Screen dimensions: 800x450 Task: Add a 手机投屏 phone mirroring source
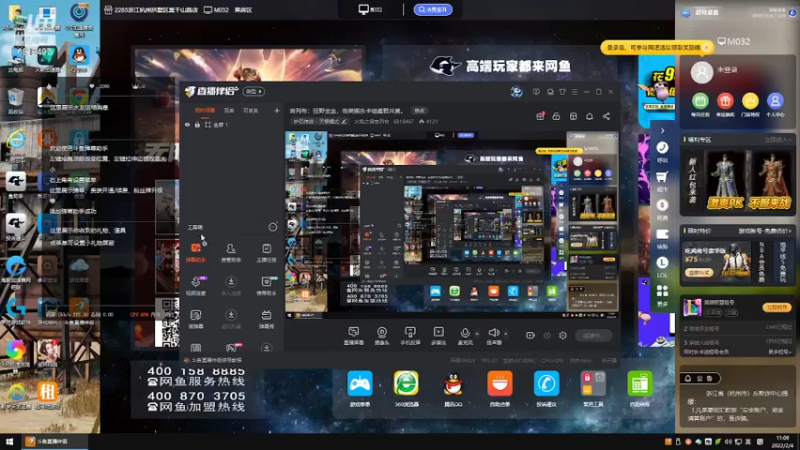(x=410, y=336)
